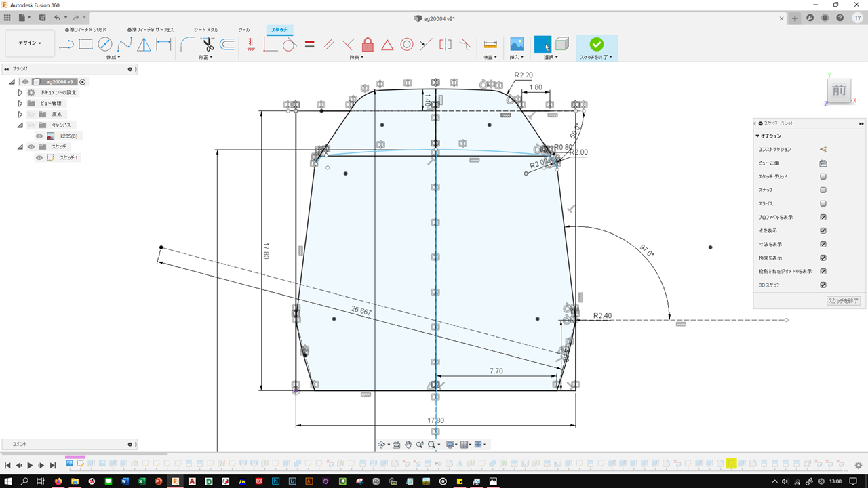Image resolution: width=868 pixels, height=488 pixels.
Task: Click the Look At (ビュー正面) icon
Action: pos(823,163)
